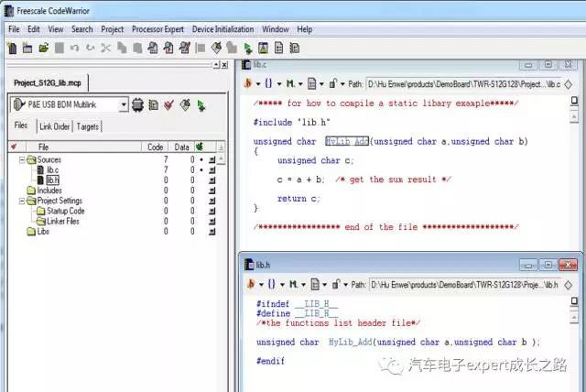Click the Debug green arrow in project panel
The height and width of the screenshot is (392, 586).
[201, 105]
